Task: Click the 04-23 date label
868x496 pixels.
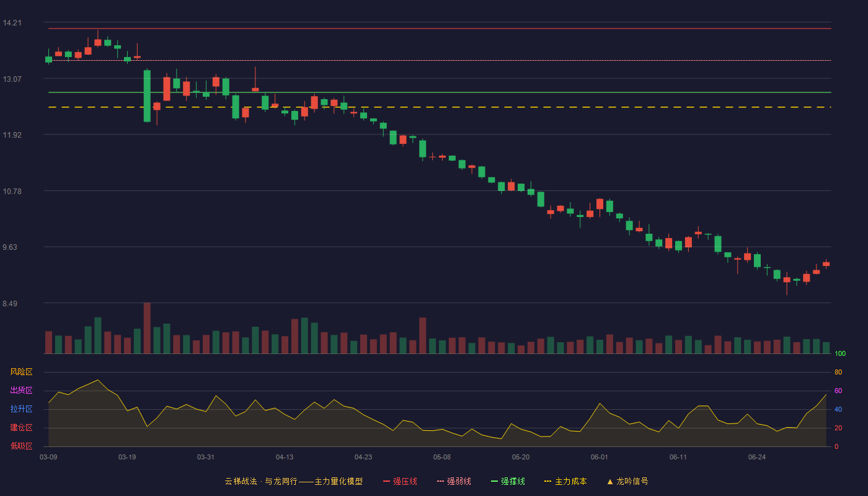Action: [363, 457]
